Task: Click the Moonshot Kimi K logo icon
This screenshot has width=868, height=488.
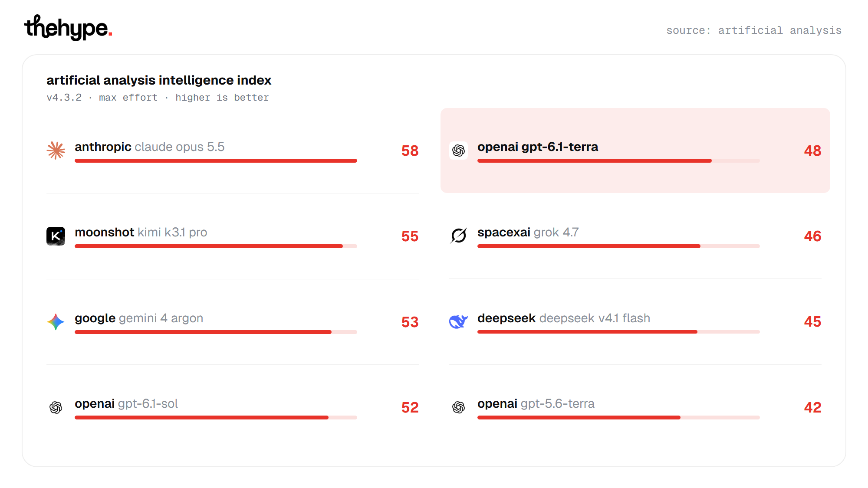Action: tap(56, 236)
